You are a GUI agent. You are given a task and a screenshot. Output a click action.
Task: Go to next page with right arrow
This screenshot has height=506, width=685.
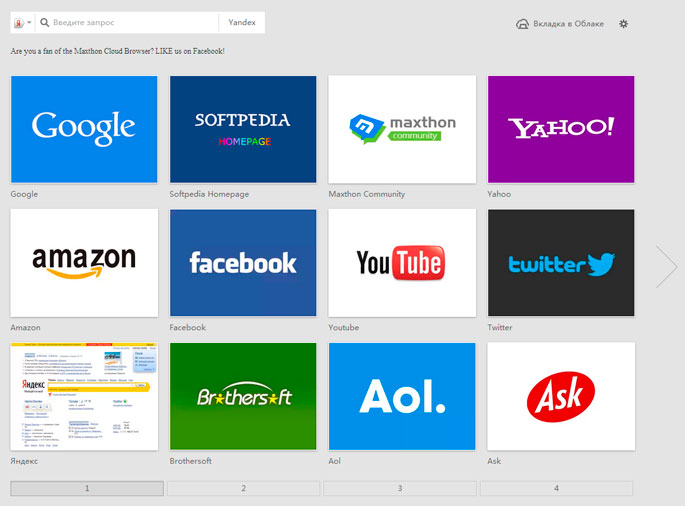666,266
